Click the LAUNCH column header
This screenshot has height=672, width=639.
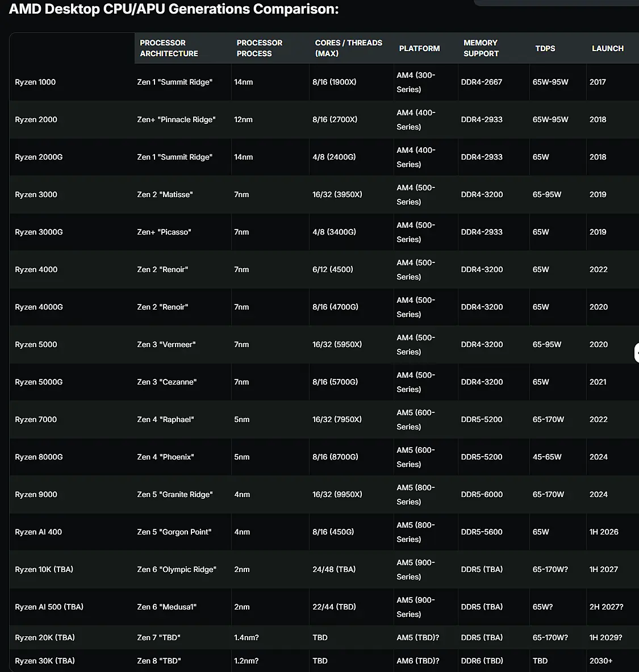(x=608, y=48)
